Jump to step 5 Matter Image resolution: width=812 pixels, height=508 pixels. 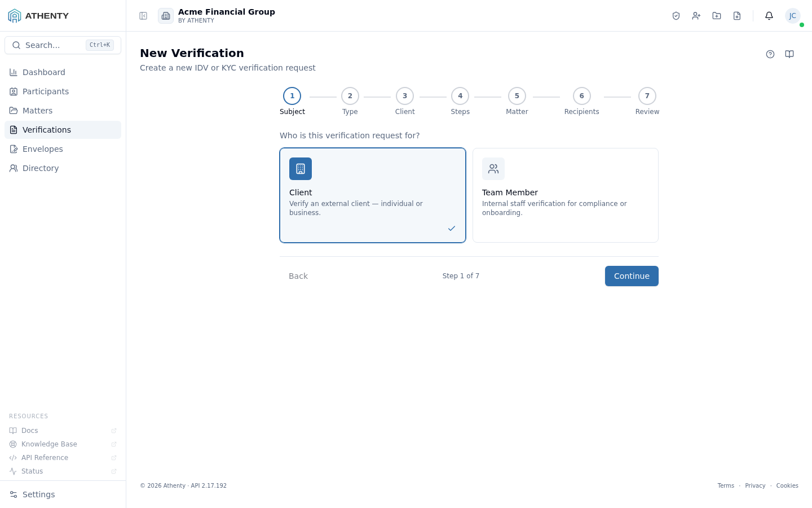517,102
